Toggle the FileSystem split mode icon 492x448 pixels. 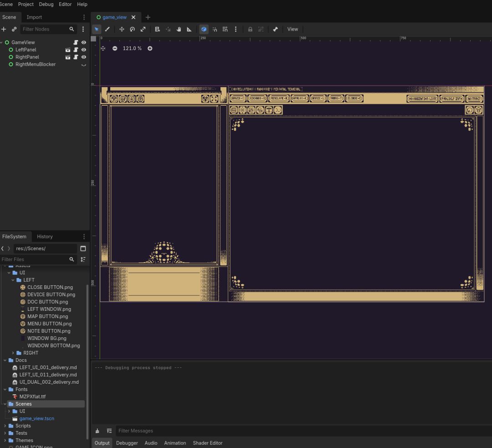[x=83, y=249]
